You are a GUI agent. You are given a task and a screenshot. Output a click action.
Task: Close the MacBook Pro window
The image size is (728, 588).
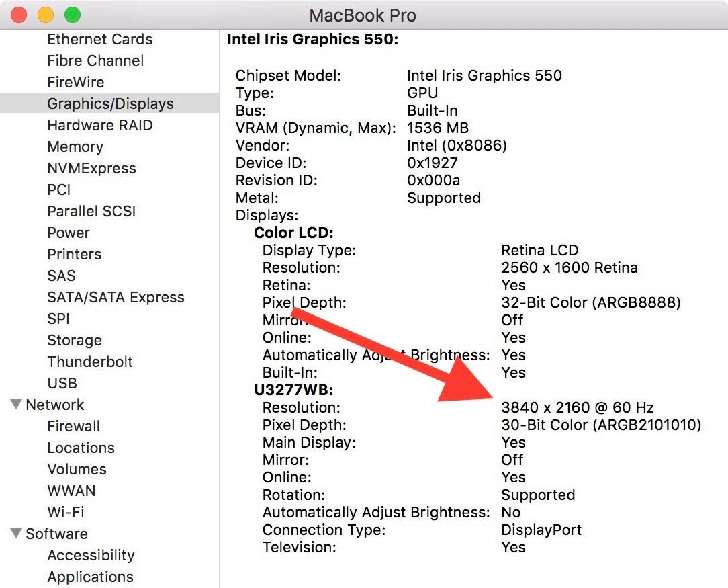(19, 15)
